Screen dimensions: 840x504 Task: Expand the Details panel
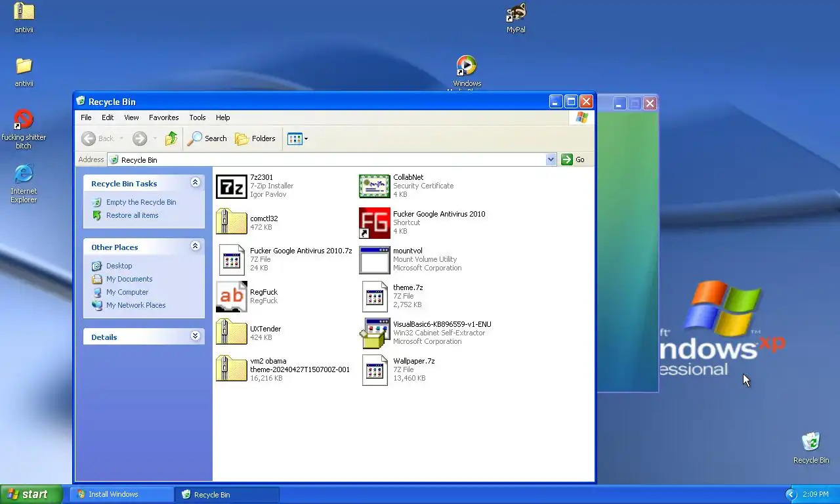click(x=195, y=336)
